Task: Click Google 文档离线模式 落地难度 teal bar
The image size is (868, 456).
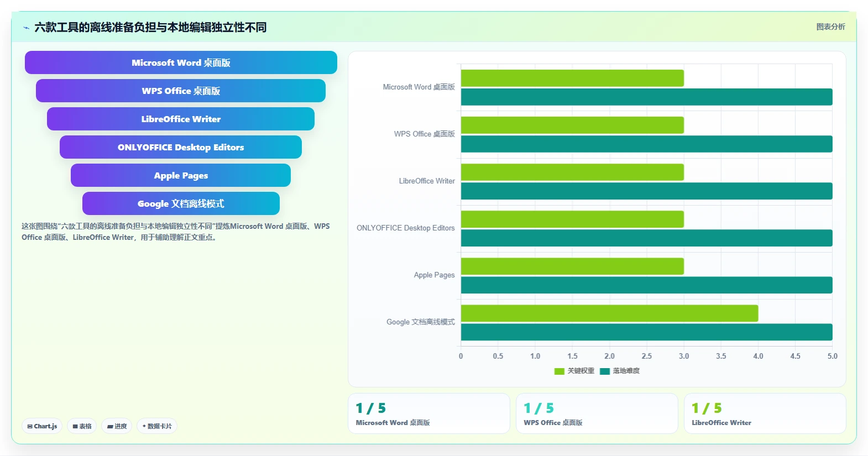Action: tap(646, 332)
